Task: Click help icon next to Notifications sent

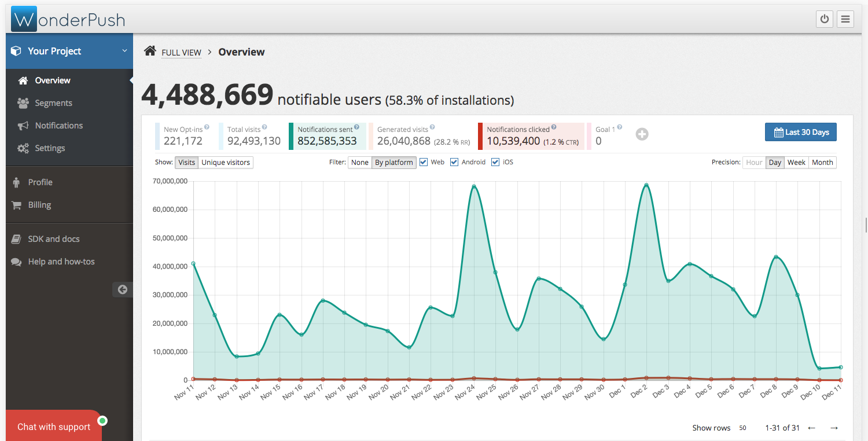Action: (356, 127)
